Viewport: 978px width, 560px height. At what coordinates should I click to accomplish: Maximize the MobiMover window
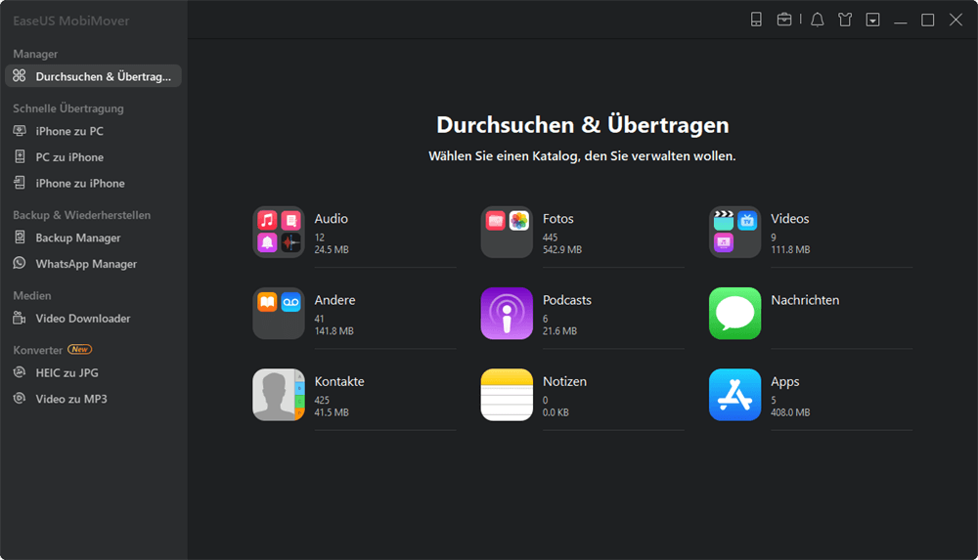tap(927, 21)
